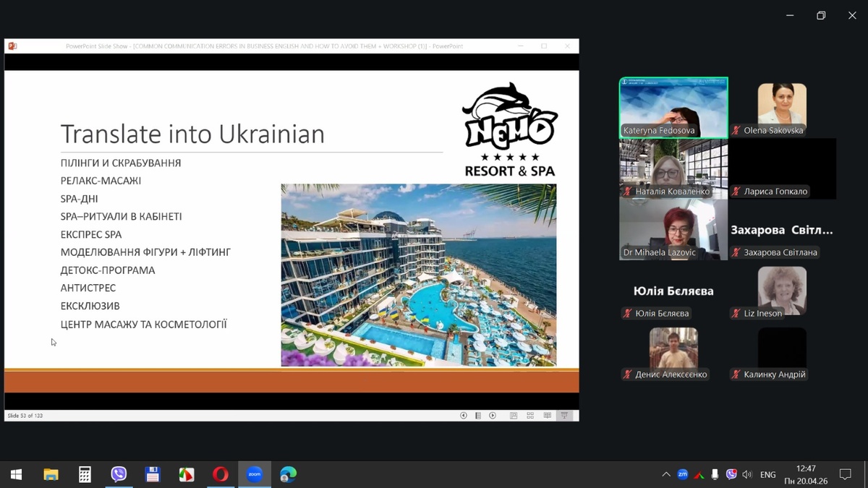Launch Calculator from the taskbar
Image resolution: width=868 pixels, height=488 pixels.
tap(85, 474)
